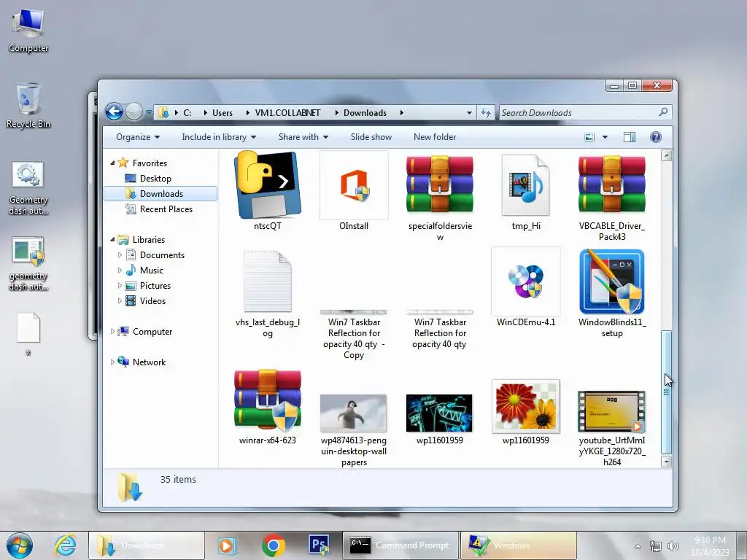Open the Start menu orb
Image resolution: width=747 pixels, height=560 pixels.
coord(20,545)
